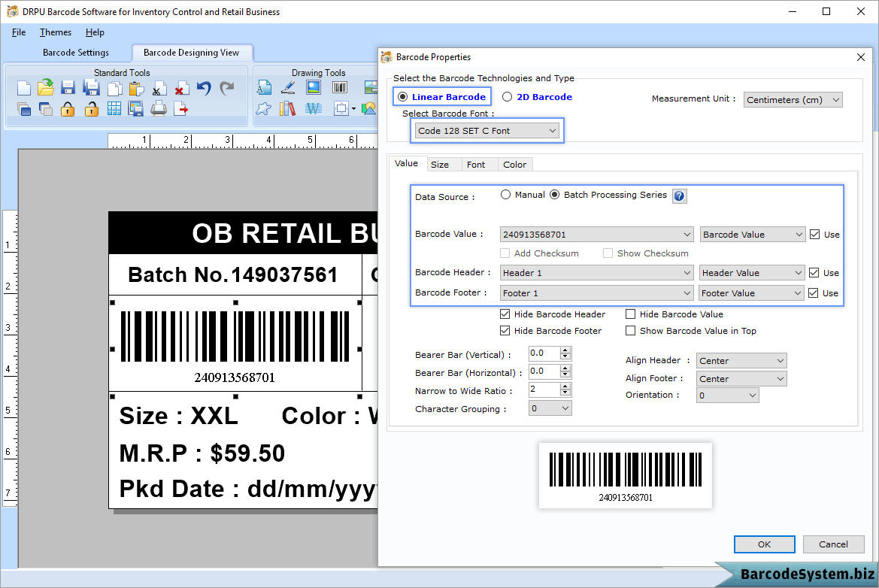The height and width of the screenshot is (588, 879).
Task: Switch to Barcode Settings tab
Action: 76,53
